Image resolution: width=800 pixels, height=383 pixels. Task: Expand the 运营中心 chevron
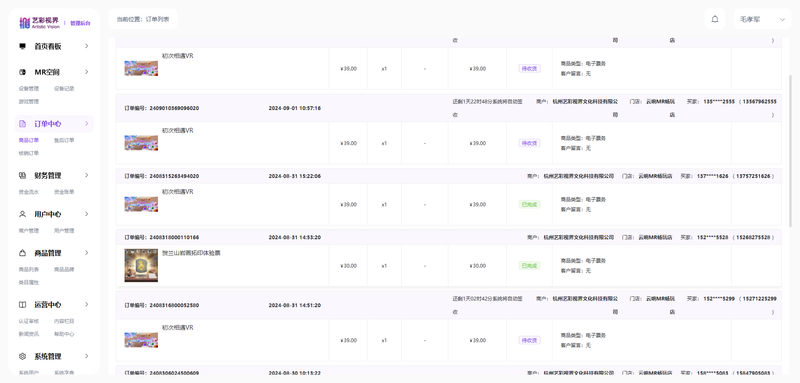(87, 304)
